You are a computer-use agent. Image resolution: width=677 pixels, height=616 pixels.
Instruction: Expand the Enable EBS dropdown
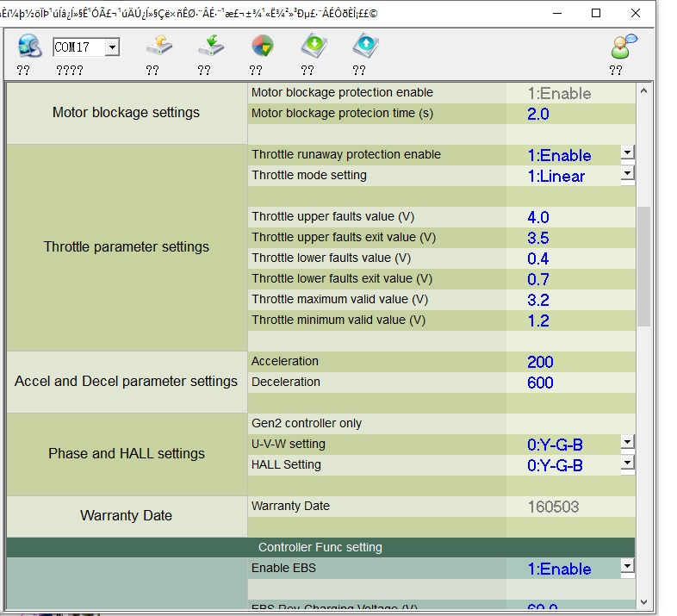(x=627, y=566)
